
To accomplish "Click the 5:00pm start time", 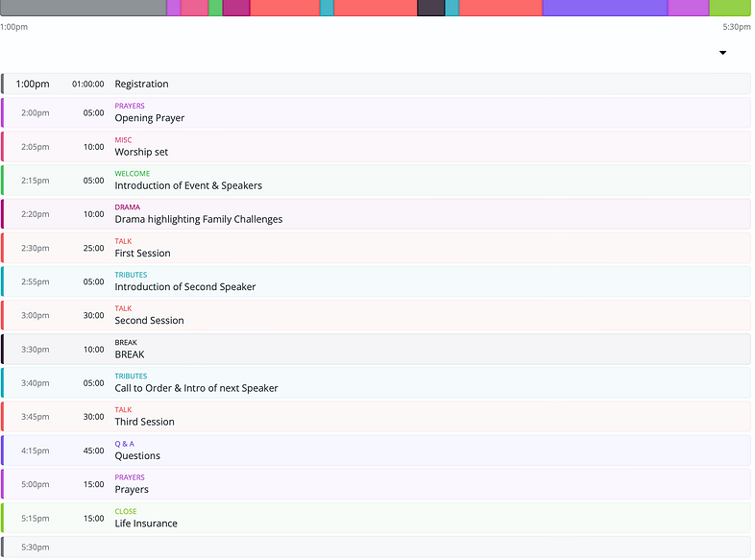I will coord(36,484).
